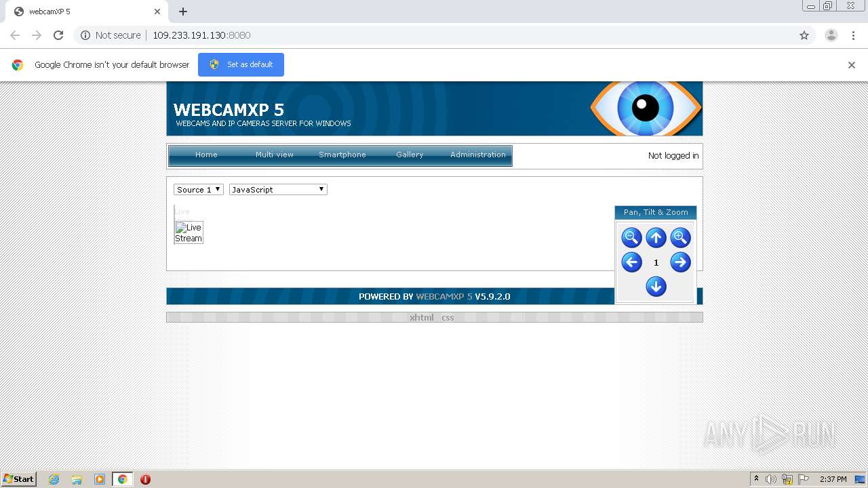Open File Explorer from the taskbar

77,479
